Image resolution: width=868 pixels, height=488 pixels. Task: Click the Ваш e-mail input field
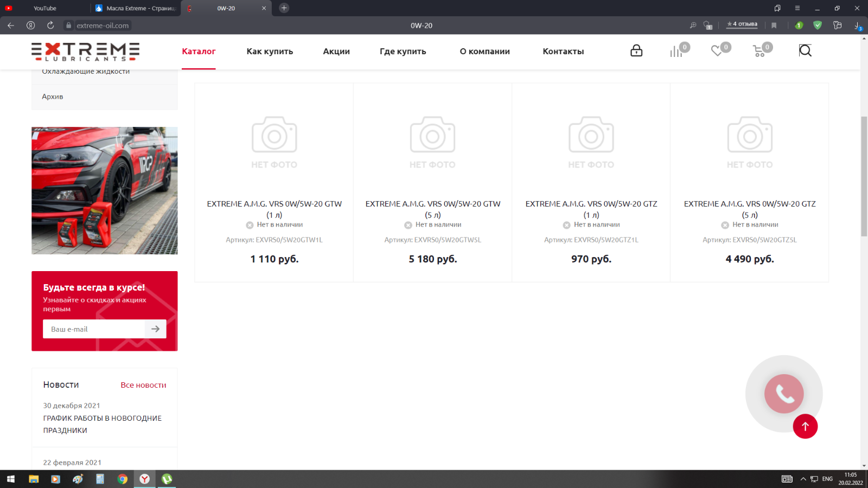pyautogui.click(x=94, y=329)
